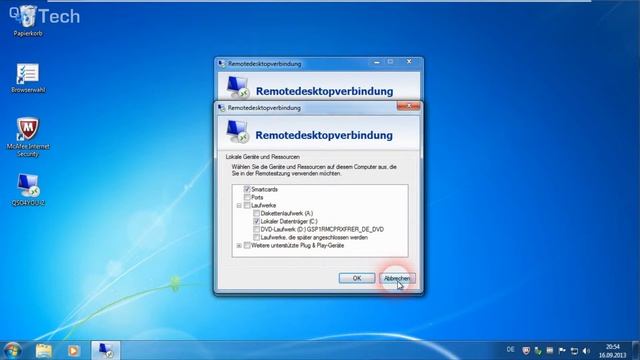Viewport: 640px width, 360px height.
Task: Uncheck the Lokaler Datenträger (C:) checkbox
Action: tap(256, 221)
